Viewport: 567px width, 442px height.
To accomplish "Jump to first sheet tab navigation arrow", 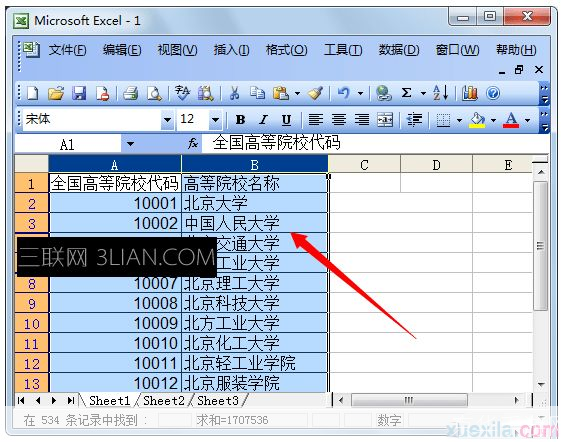I will tap(21, 400).
